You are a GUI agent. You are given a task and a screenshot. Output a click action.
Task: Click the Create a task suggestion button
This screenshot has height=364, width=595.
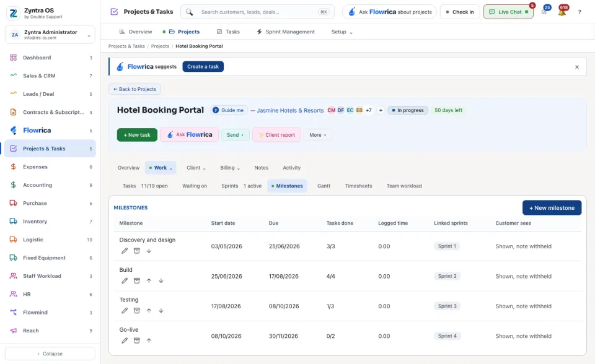(x=203, y=67)
